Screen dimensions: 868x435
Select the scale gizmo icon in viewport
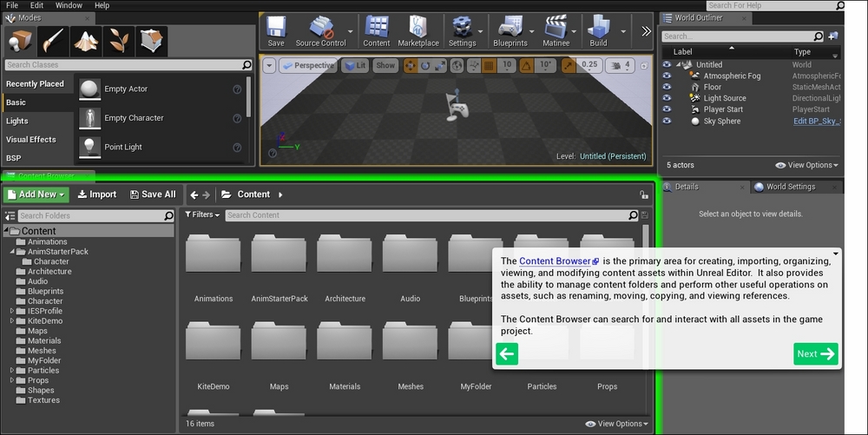440,66
